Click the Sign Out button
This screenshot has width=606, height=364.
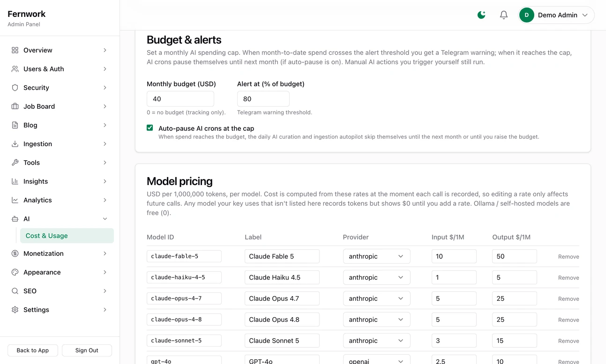pos(87,350)
